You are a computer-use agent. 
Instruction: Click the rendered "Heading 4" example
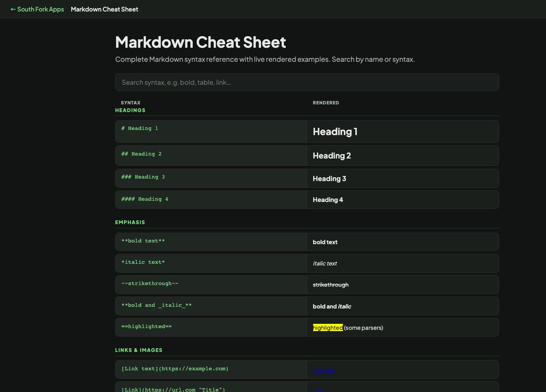328,199
